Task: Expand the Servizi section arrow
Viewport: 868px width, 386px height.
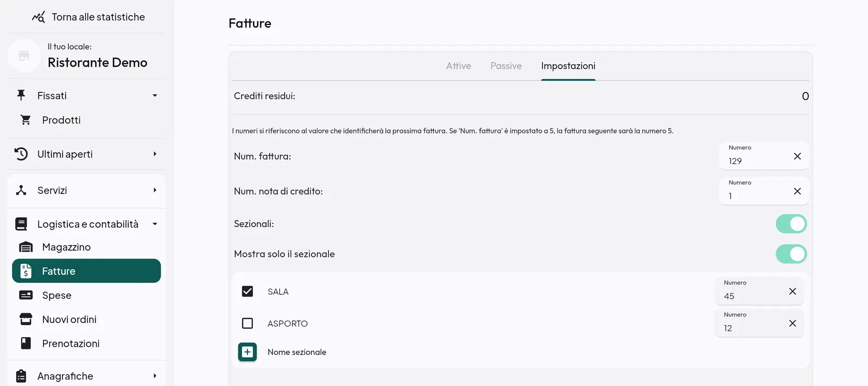Action: pyautogui.click(x=155, y=191)
